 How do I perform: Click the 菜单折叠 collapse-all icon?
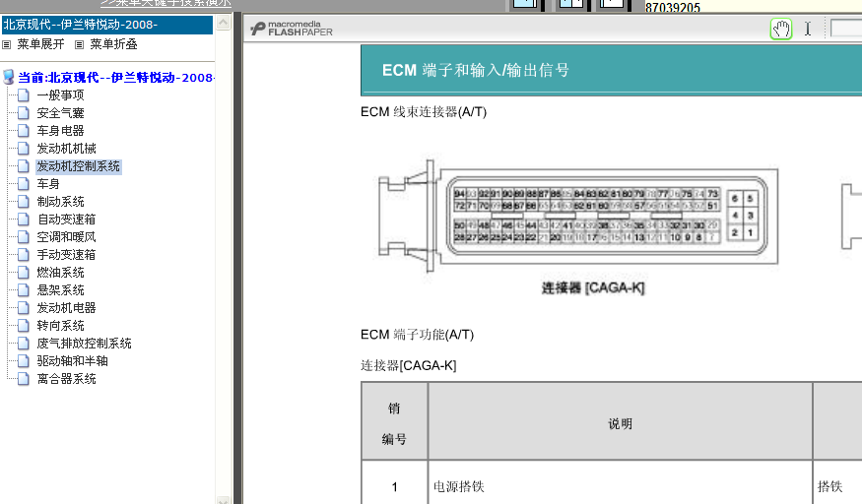tap(79, 45)
